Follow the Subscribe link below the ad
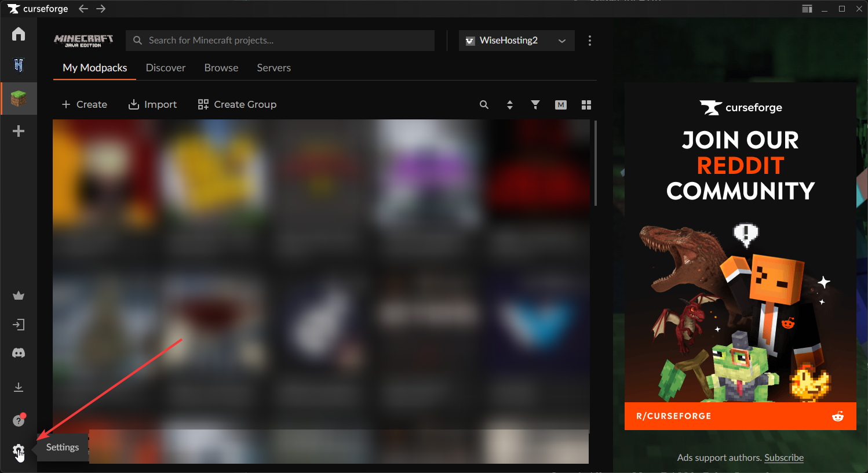 coord(784,458)
